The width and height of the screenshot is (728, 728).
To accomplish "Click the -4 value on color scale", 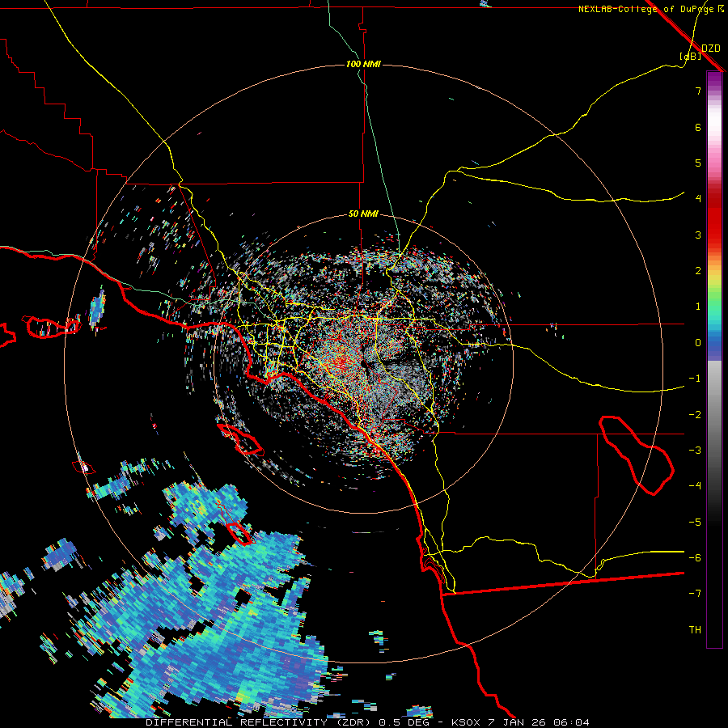I will 695,486.
